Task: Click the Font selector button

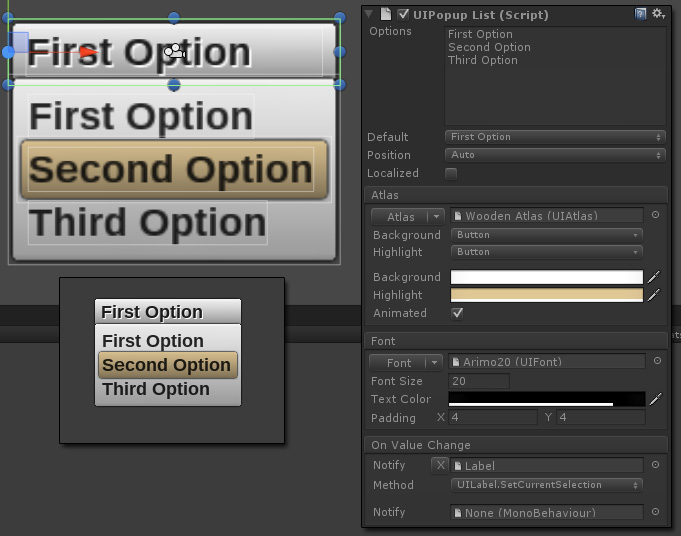Action: click(x=406, y=362)
